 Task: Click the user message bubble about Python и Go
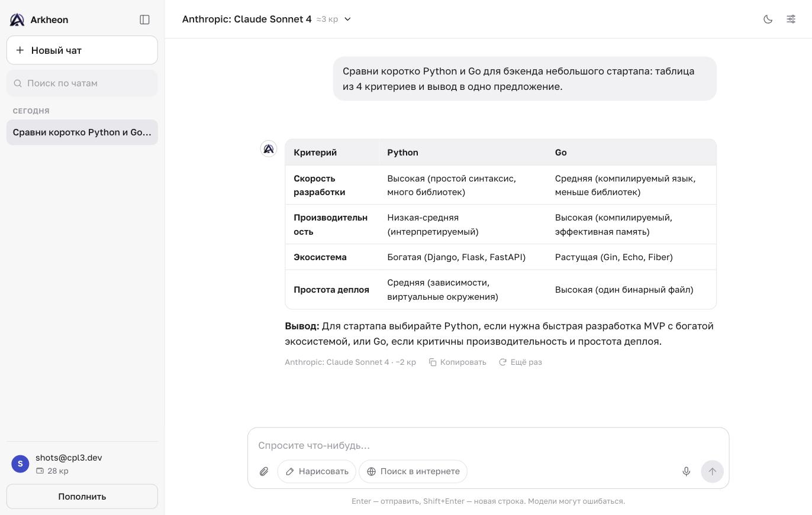(x=525, y=79)
